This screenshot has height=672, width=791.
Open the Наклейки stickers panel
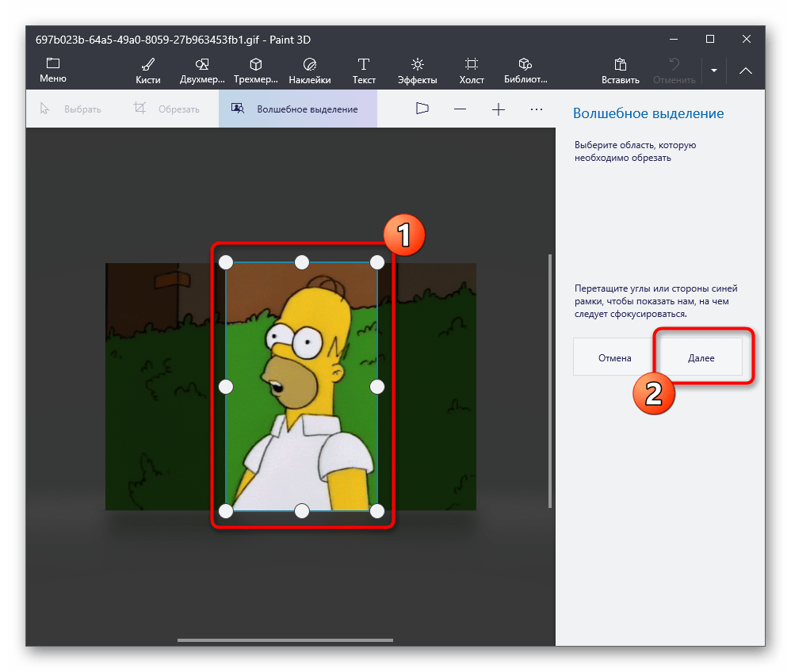310,70
